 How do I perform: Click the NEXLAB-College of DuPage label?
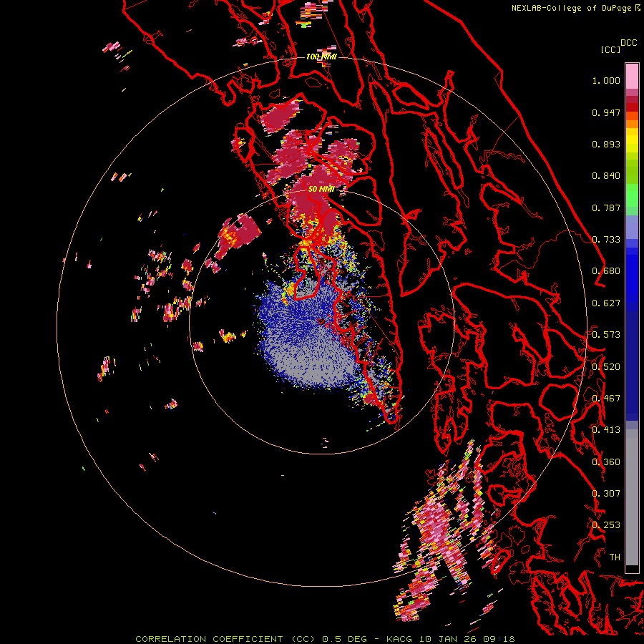pyautogui.click(x=571, y=8)
